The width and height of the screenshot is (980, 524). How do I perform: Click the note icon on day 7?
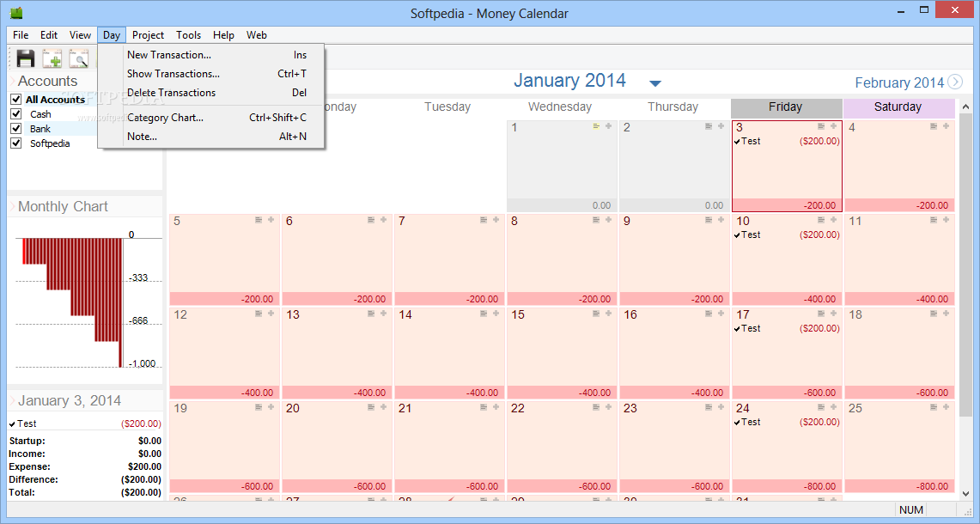coord(484,220)
